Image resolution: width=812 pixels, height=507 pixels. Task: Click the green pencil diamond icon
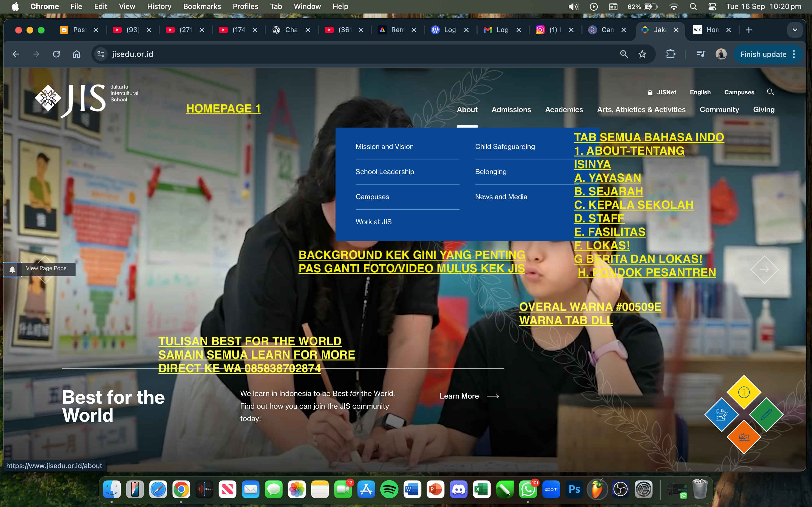(x=766, y=414)
